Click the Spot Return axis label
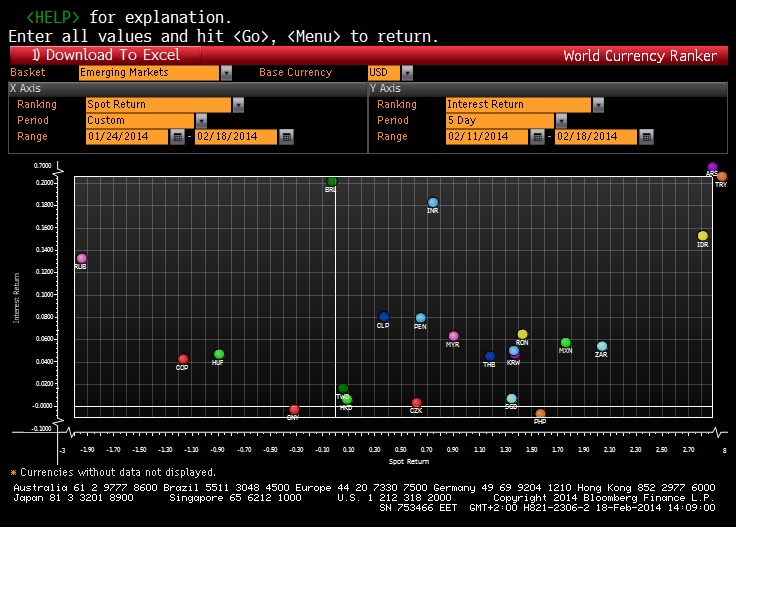 coord(408,462)
